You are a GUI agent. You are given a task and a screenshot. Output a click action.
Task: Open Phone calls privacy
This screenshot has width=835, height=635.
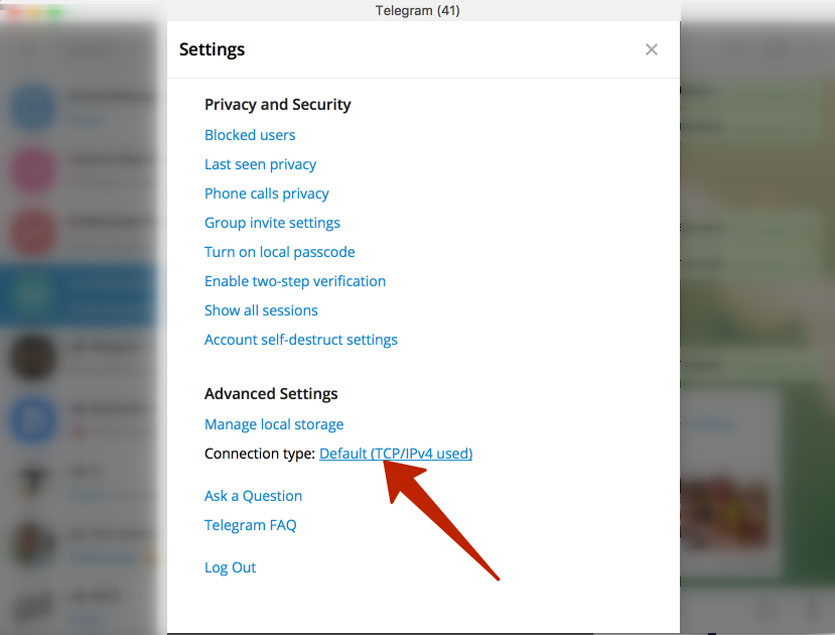[266, 193]
